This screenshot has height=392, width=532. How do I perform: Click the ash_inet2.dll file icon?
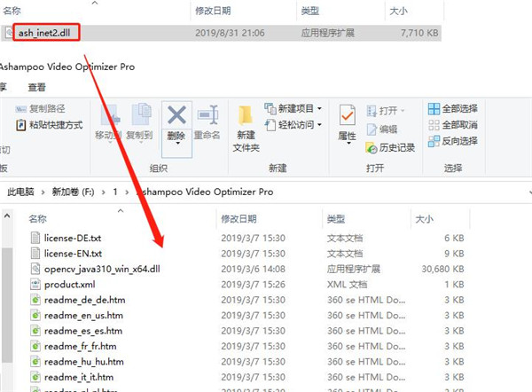point(9,33)
